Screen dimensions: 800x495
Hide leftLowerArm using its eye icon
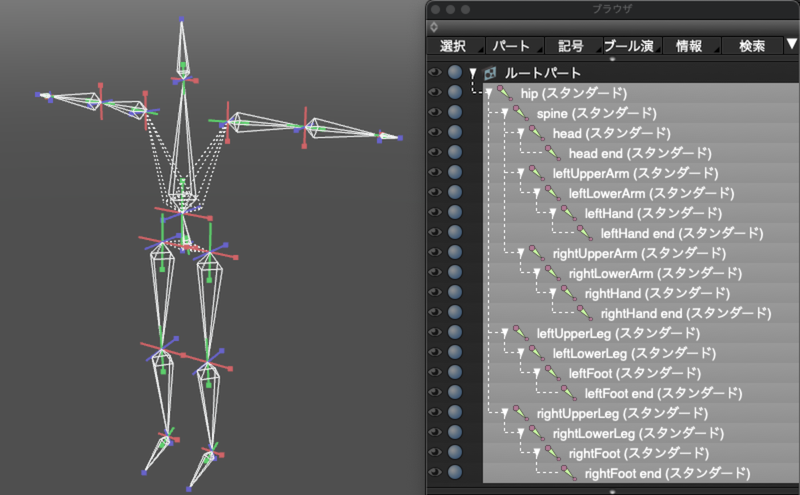coord(435,192)
